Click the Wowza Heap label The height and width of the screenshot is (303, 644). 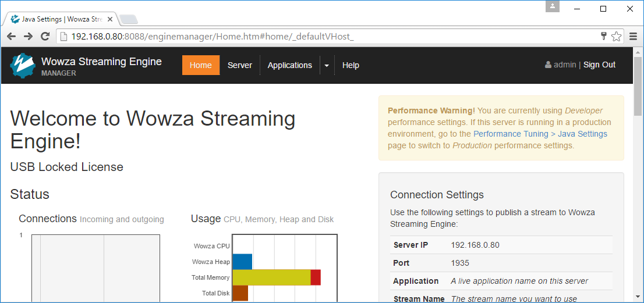click(x=211, y=262)
